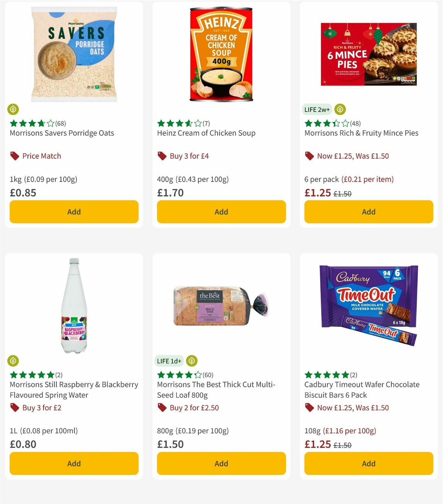Add Heinz Cream of Chicken Soup to basket
443x504 pixels.
pyautogui.click(x=221, y=212)
